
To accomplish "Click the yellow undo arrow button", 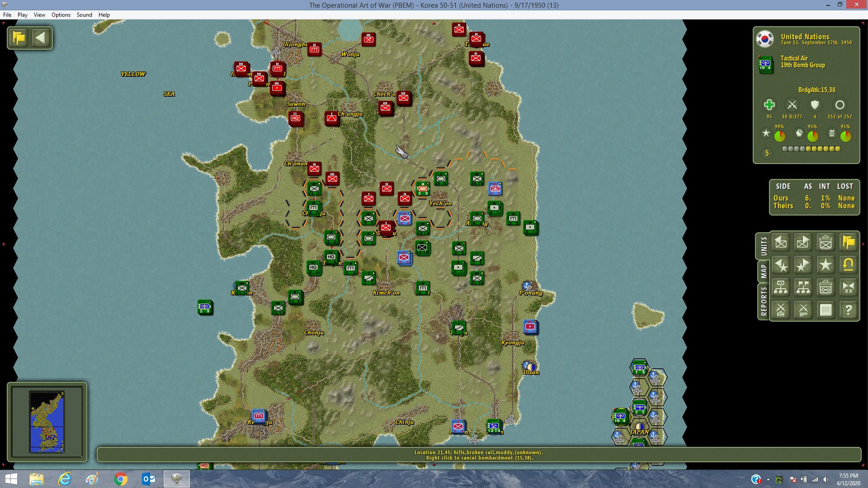I will (849, 265).
